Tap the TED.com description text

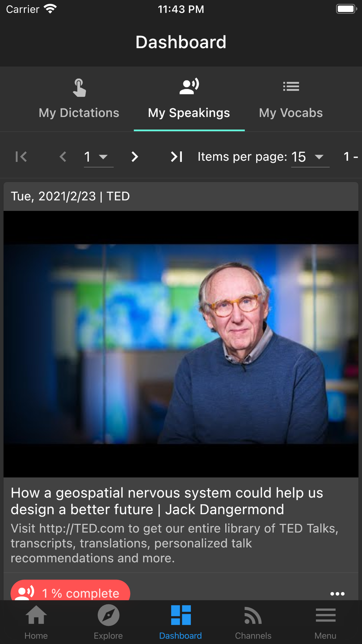coord(174,543)
